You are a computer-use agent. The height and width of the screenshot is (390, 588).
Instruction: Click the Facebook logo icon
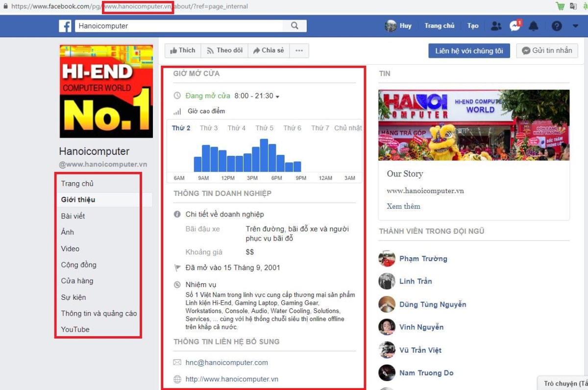pos(65,26)
